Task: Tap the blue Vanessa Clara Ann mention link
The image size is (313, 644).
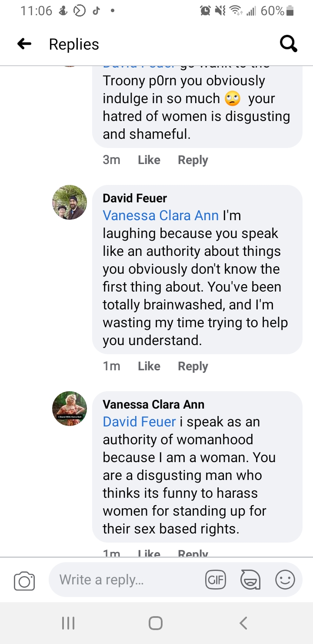Action: click(x=160, y=215)
